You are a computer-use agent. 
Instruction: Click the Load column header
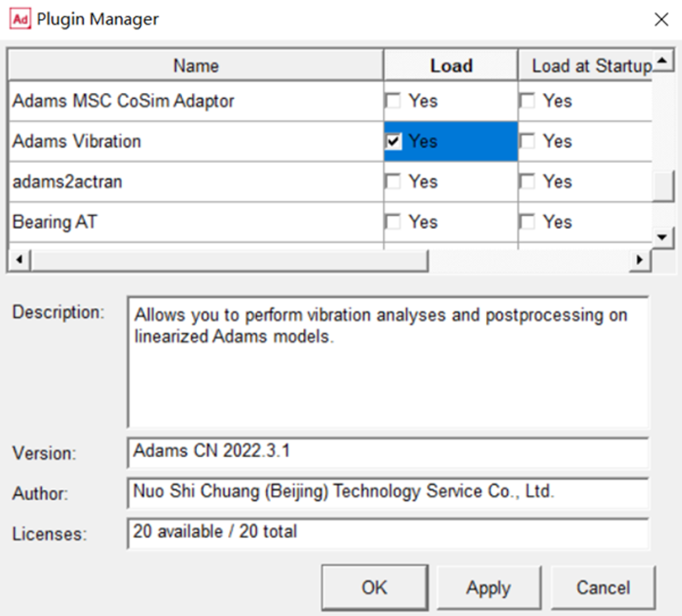click(x=451, y=66)
